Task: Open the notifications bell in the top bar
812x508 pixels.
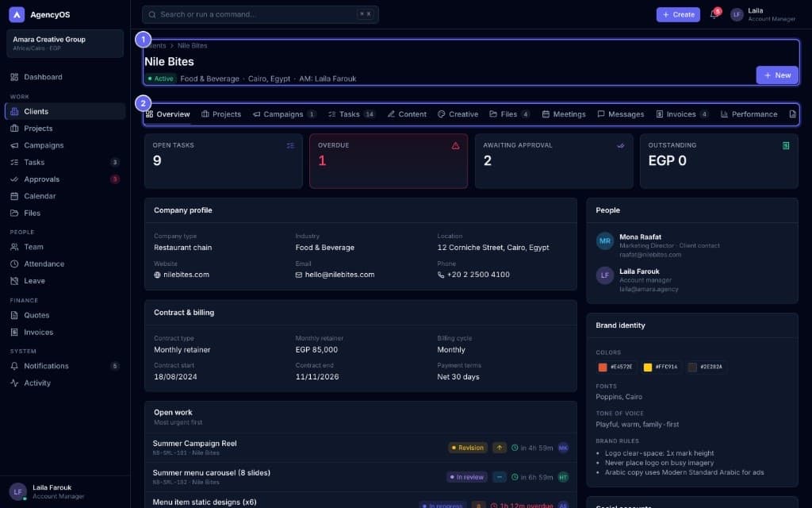Action: (x=714, y=14)
